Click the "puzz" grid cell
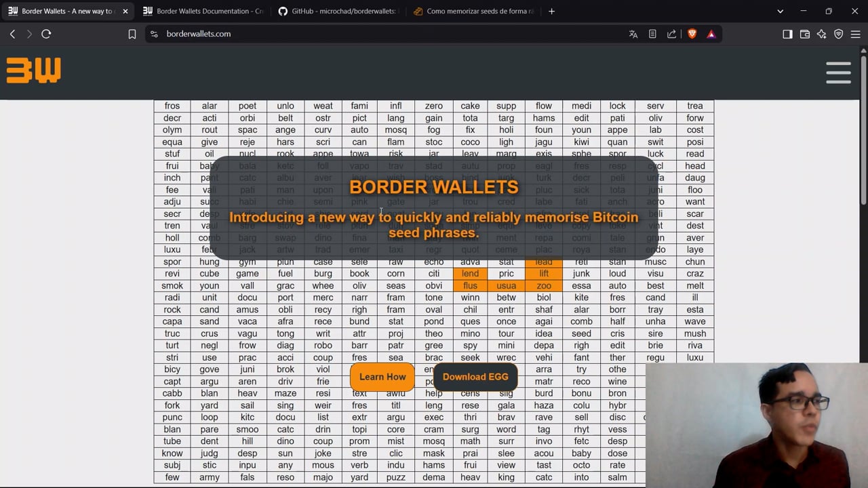The width and height of the screenshot is (868, 488). point(396,477)
